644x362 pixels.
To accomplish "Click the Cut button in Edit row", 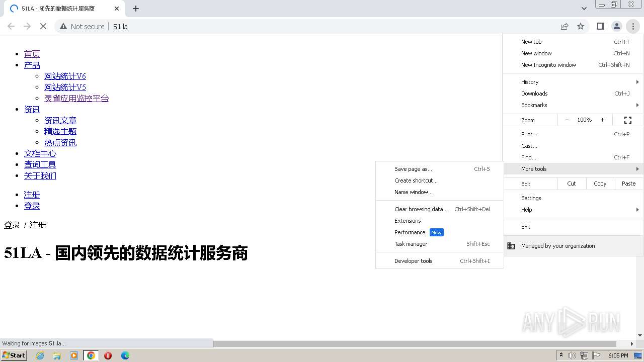I will 572,184.
